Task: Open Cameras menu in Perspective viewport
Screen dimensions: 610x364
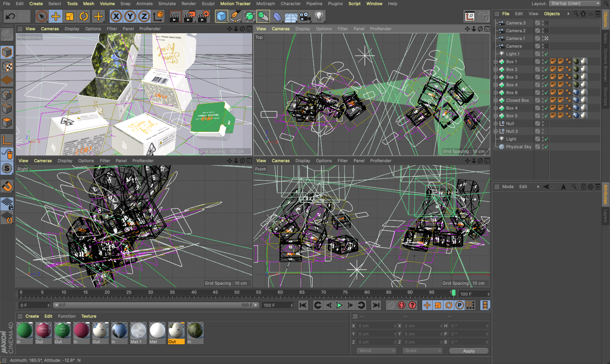Action: tap(50, 29)
